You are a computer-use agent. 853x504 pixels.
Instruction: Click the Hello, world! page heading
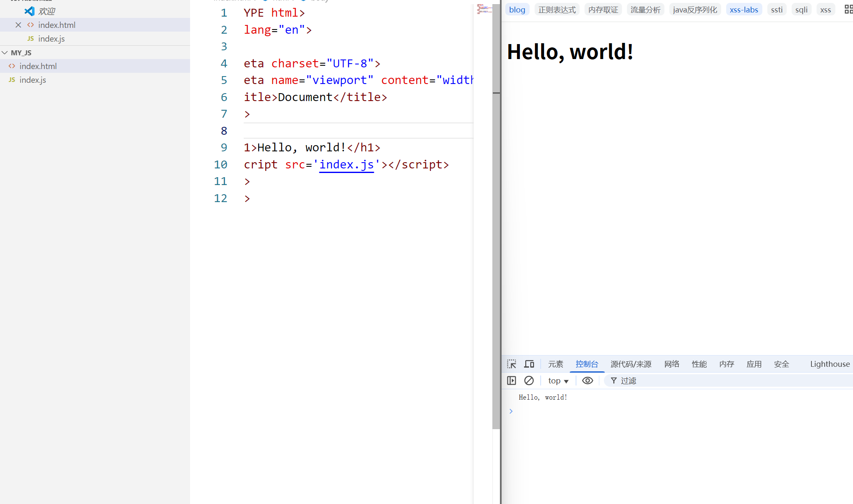(570, 52)
